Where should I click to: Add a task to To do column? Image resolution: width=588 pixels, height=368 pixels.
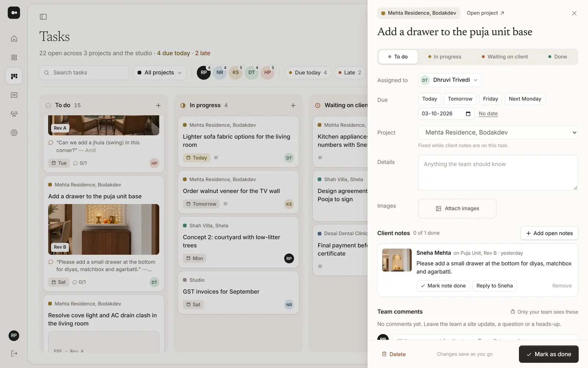coord(158,105)
